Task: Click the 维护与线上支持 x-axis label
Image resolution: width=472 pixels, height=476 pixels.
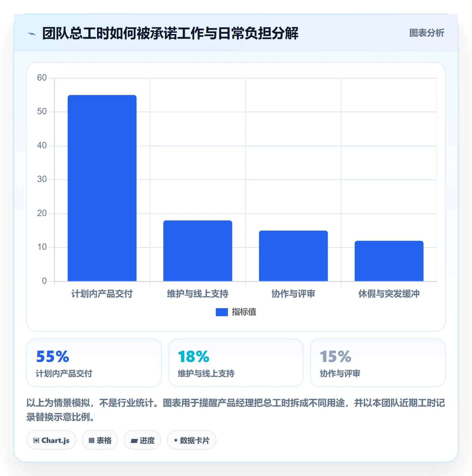Action: [x=198, y=294]
